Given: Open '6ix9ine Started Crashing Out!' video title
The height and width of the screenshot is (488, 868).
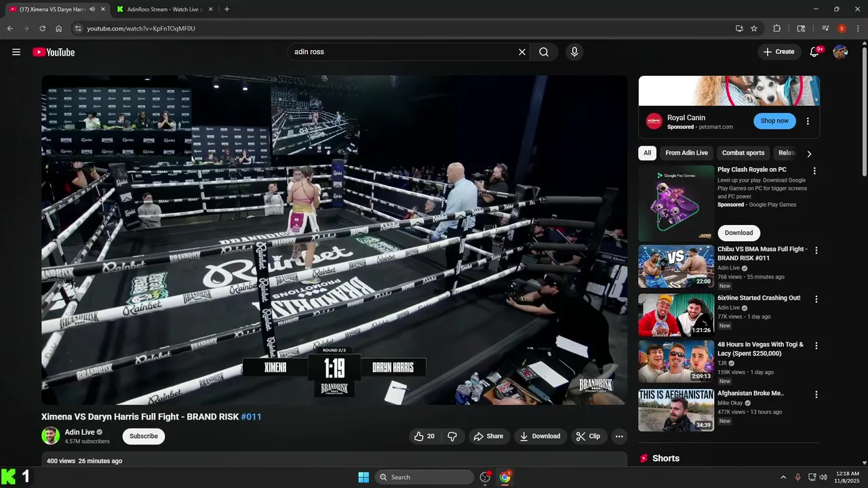Looking at the screenshot, I should 759,298.
